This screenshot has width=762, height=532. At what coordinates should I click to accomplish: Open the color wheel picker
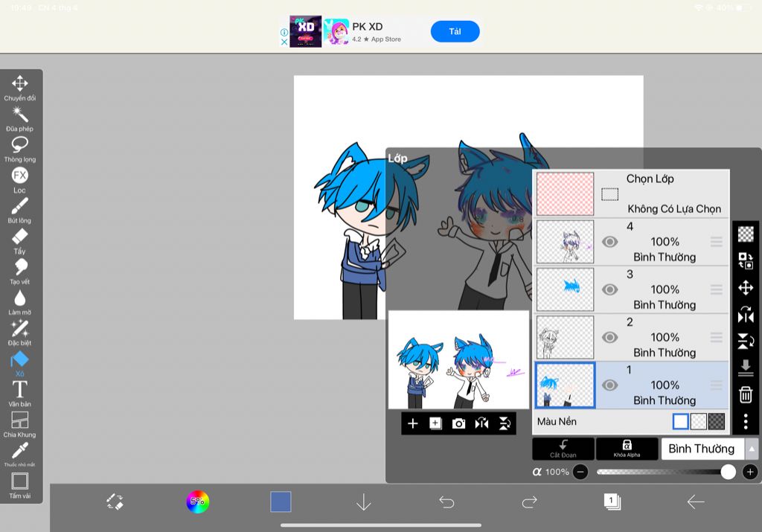pyautogui.click(x=198, y=501)
